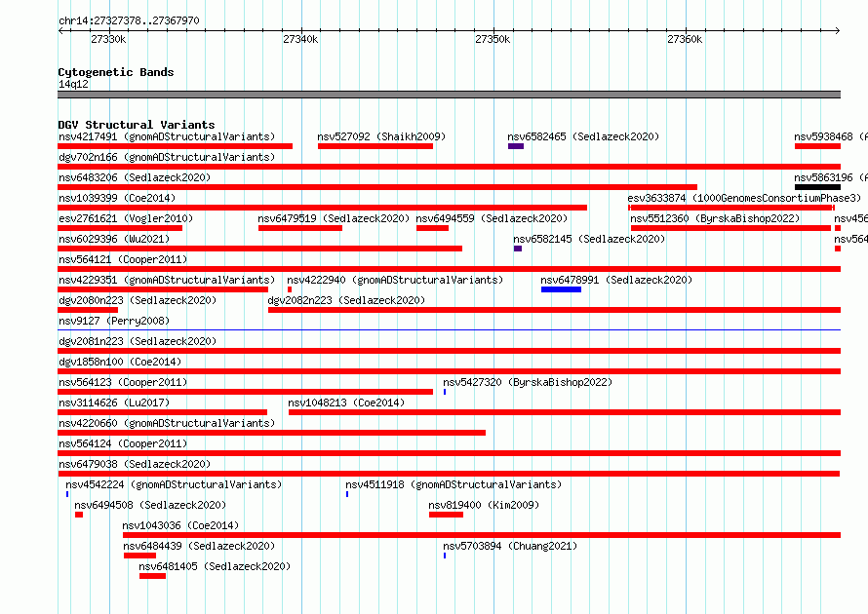Open the nsv1039399 (Coe2014) variant
The width and height of the screenshot is (868, 614).
pyautogui.click(x=117, y=198)
